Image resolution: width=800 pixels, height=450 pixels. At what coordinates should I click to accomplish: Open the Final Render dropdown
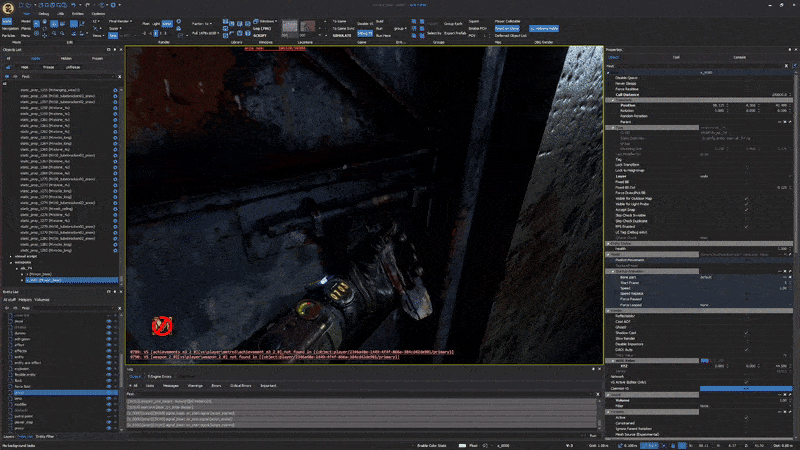coord(121,19)
